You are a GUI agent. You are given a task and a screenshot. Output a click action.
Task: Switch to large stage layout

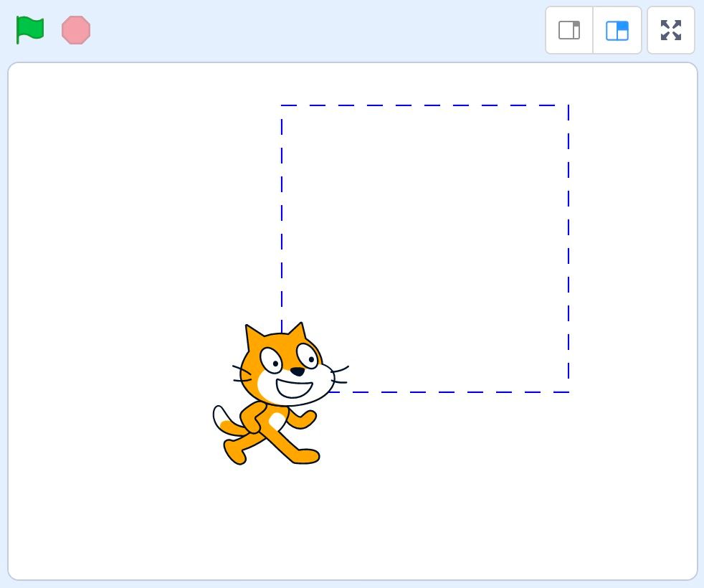(617, 30)
